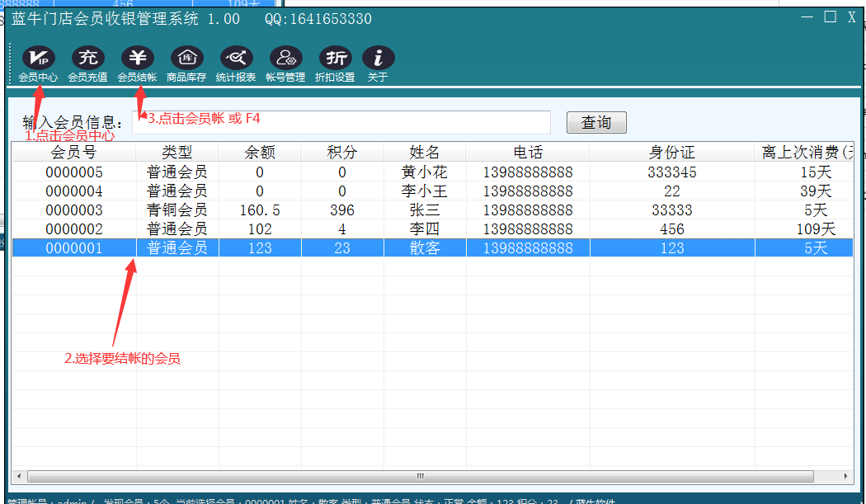This screenshot has height=504, width=866.
Task: Open 统计报表 statistics report icon
Action: (x=236, y=58)
